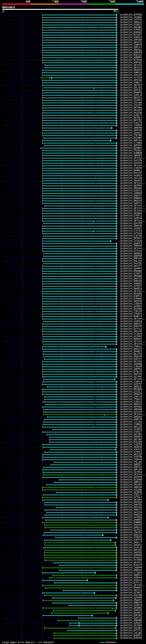Select UniRef100_Q9XFU5 hit name
Viewport: 146px width, 644px height.
131,130
